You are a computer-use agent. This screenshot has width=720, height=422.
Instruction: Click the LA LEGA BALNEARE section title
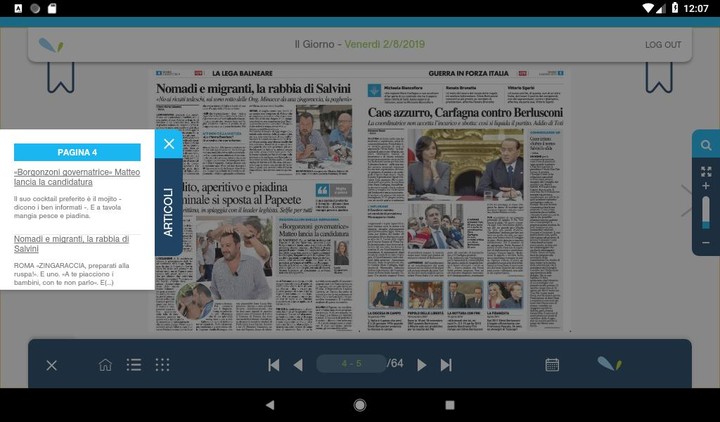point(242,73)
